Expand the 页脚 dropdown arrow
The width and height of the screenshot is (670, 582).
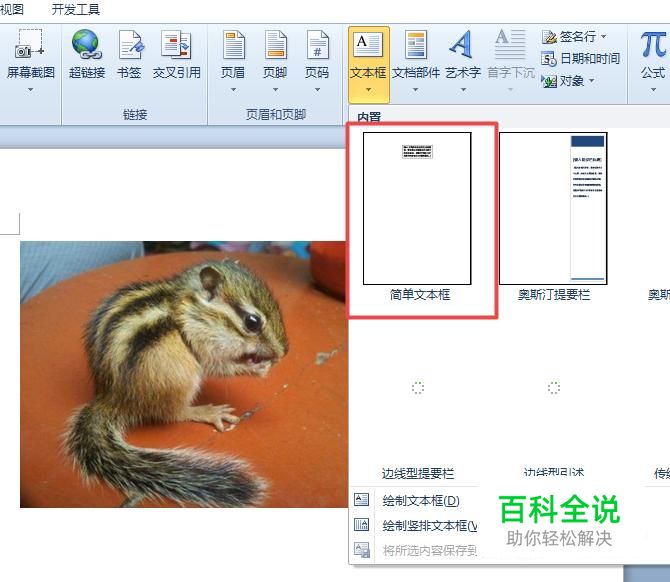click(275, 89)
